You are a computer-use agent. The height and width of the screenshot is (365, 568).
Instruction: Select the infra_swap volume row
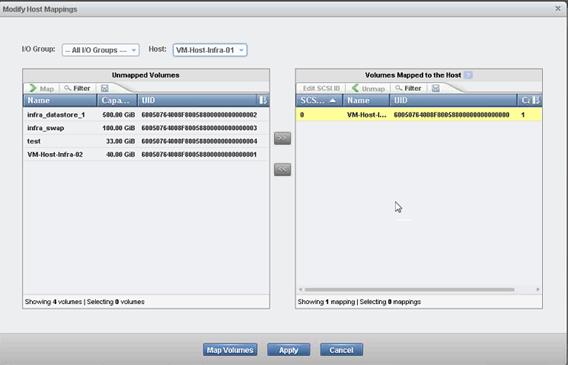[146, 128]
